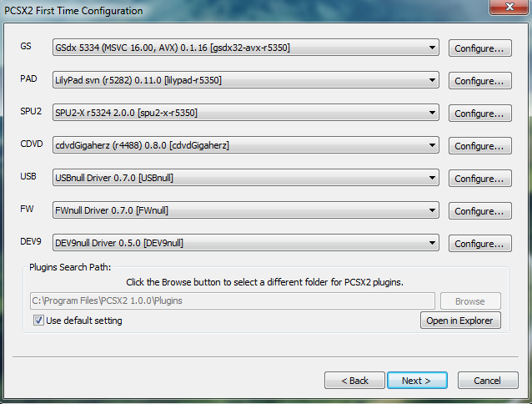This screenshot has width=532, height=404.
Task: Open the FW FWnull Driver dropdown
Action: 246,210
